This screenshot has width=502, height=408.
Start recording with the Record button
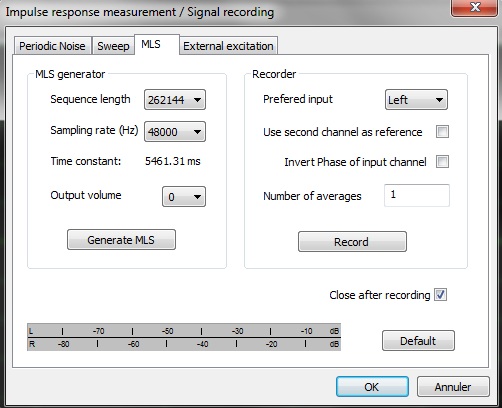coord(352,241)
